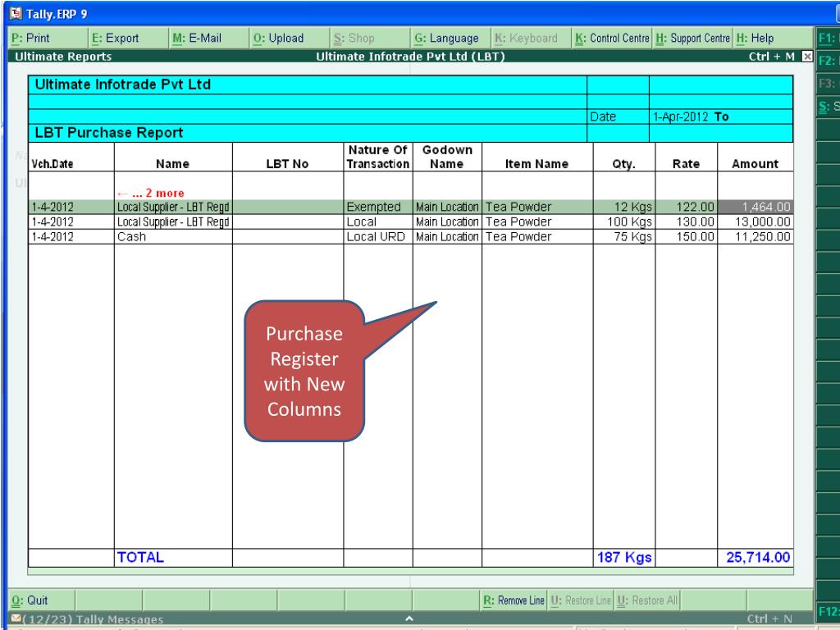Expand Tally Messages with the up caret

click(x=409, y=619)
